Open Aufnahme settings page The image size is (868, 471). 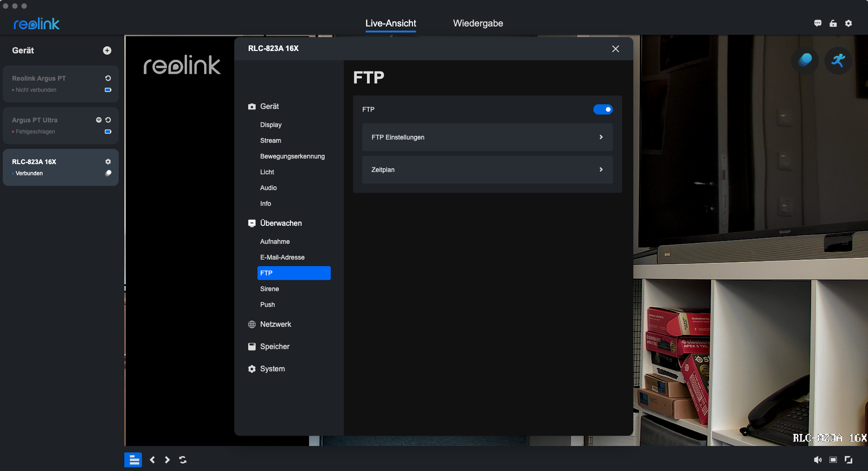coord(275,242)
